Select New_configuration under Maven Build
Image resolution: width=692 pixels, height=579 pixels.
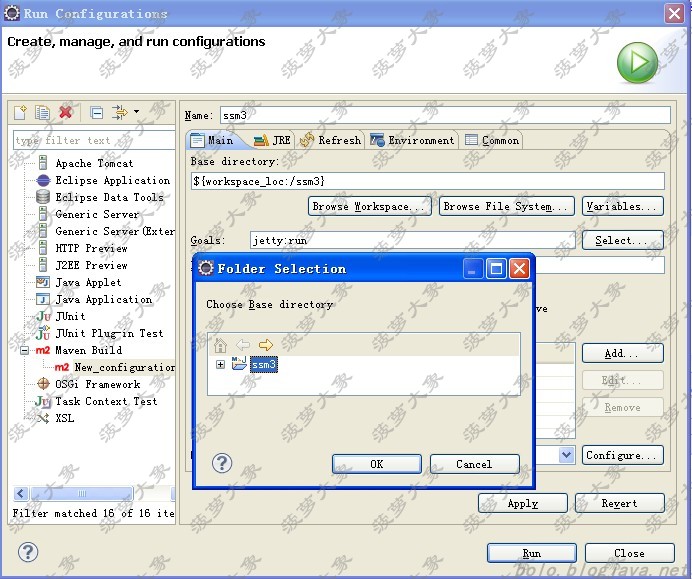pyautogui.click(x=124, y=367)
